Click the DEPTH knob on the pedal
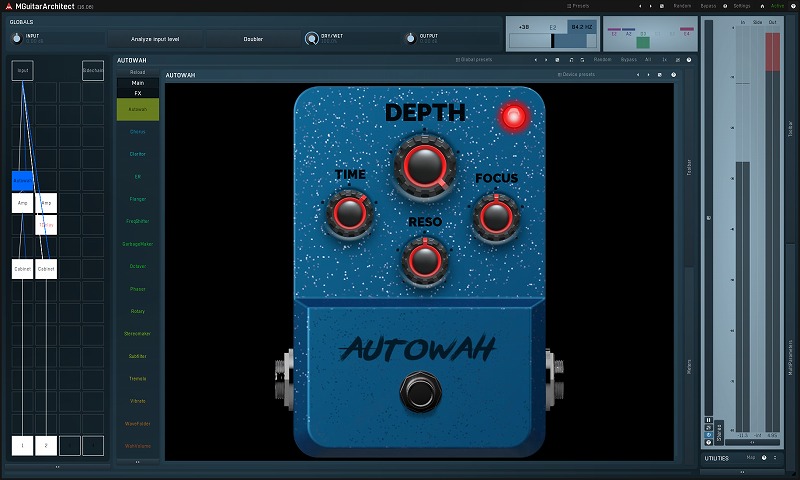The image size is (800, 480). tap(424, 162)
